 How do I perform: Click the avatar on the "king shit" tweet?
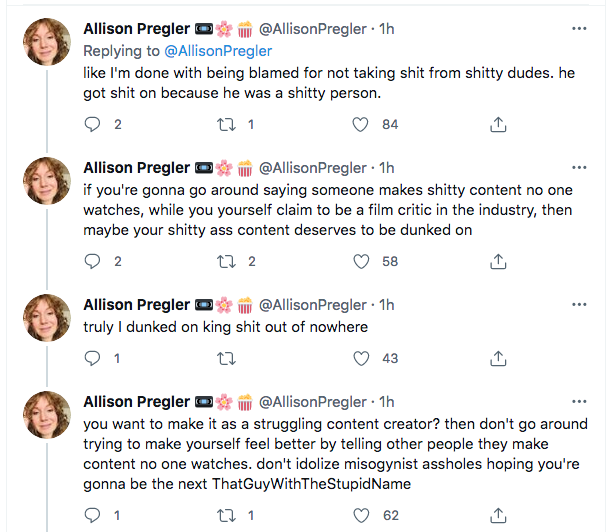(x=46, y=319)
